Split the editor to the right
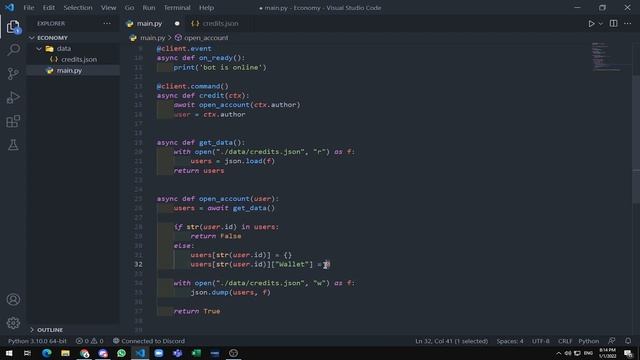 [613, 24]
